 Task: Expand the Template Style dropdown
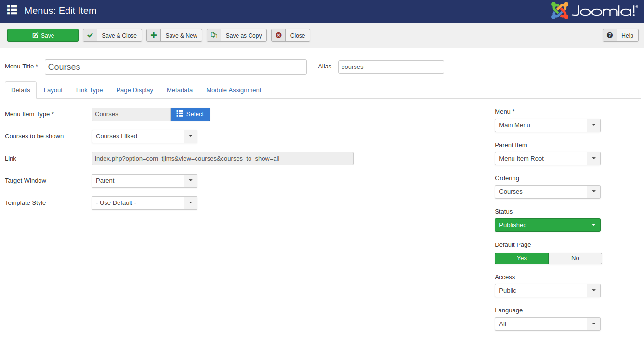click(144, 203)
